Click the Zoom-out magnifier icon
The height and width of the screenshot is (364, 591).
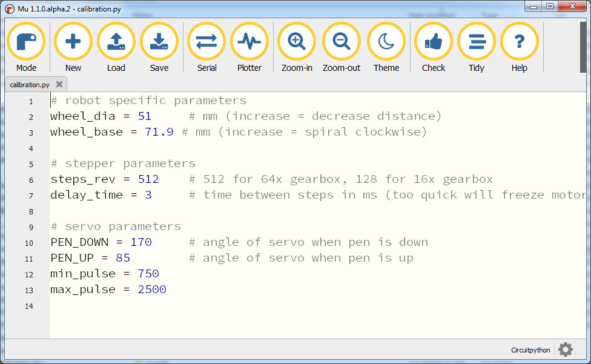click(x=341, y=41)
